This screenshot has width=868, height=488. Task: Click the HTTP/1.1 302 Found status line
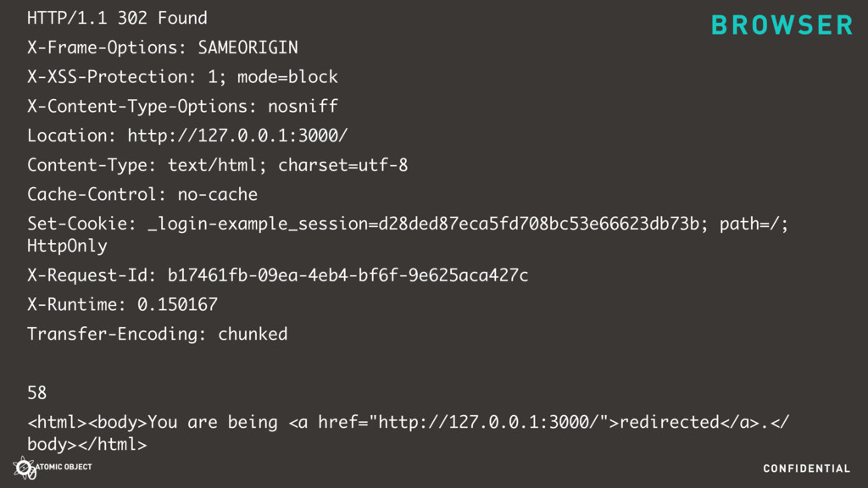point(117,19)
